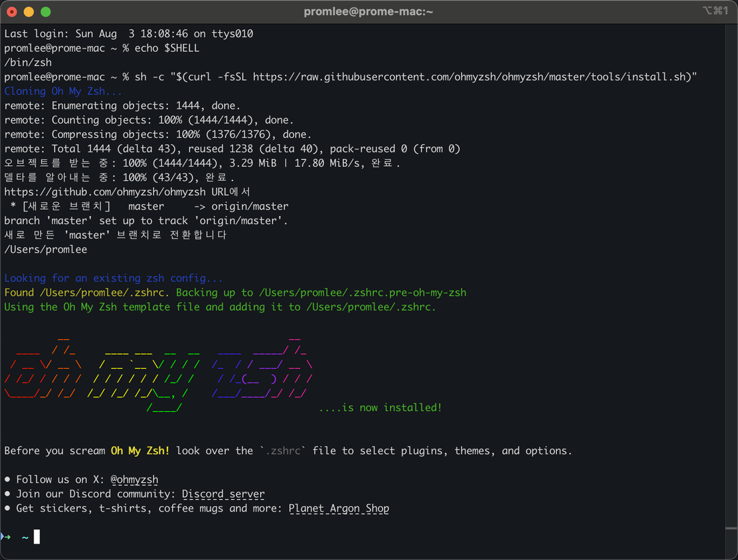
Task: Open the Discord server link
Action: tap(223, 494)
